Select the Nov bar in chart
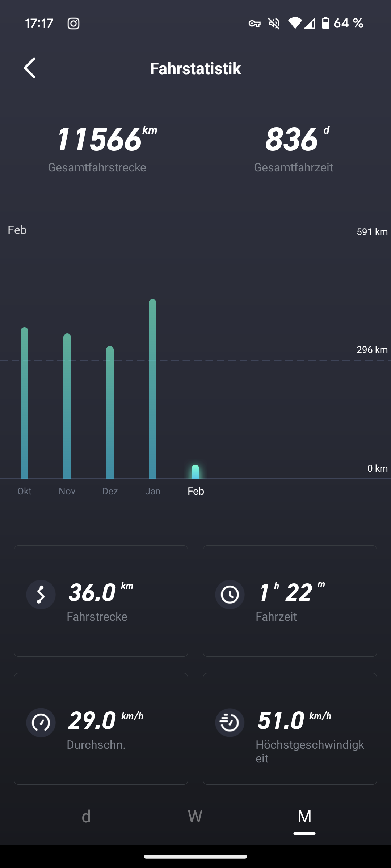 coord(67,406)
